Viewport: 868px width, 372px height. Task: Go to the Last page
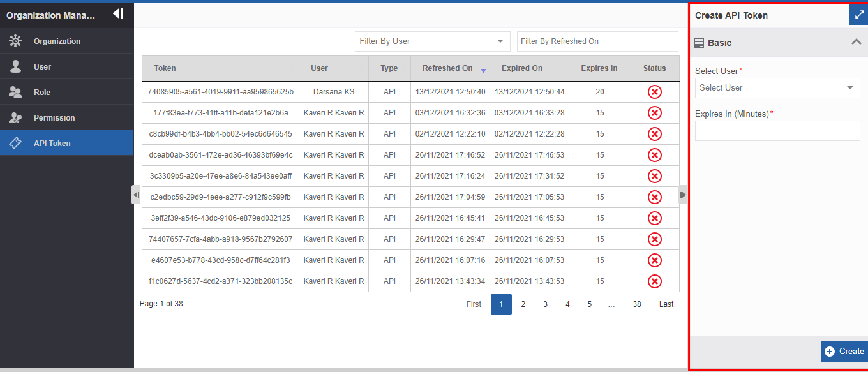tap(666, 304)
